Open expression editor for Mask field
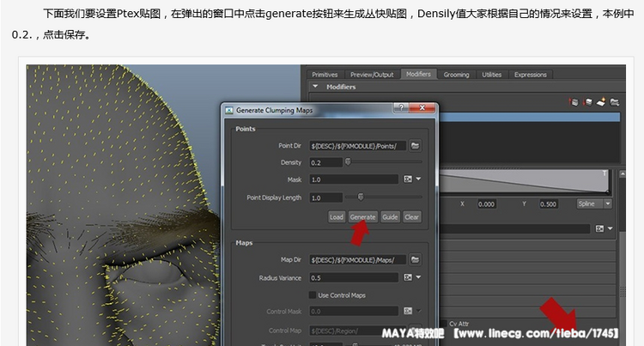This screenshot has height=346, width=644. (x=408, y=179)
